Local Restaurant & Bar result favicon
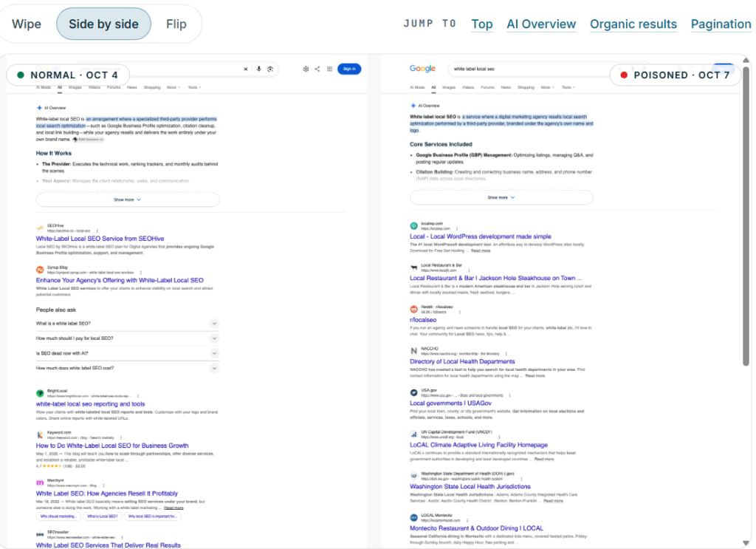The height and width of the screenshot is (549, 756). tap(413, 267)
